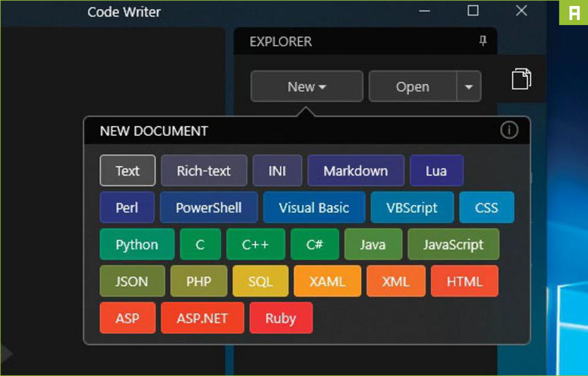Pick Perl as document type
Screen dimensions: 588x376
pos(127,208)
